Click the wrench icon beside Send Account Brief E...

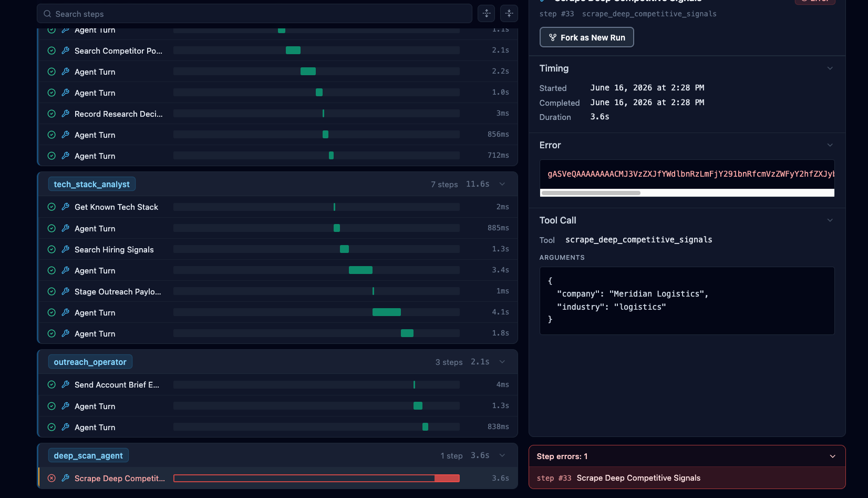click(66, 384)
